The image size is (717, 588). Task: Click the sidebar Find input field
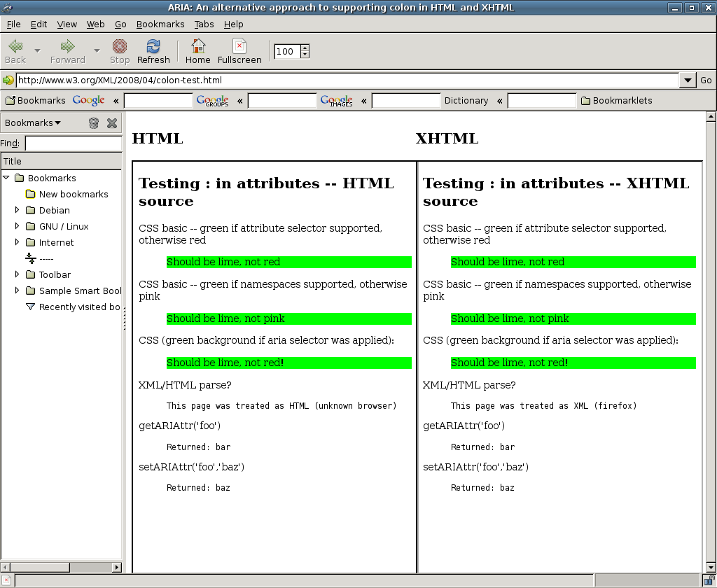pos(73,143)
